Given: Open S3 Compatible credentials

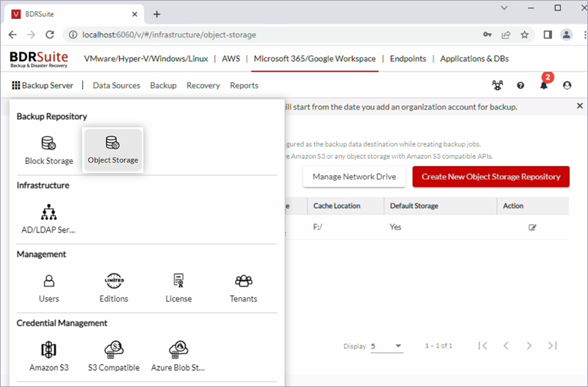Looking at the screenshot, I should pos(114,357).
